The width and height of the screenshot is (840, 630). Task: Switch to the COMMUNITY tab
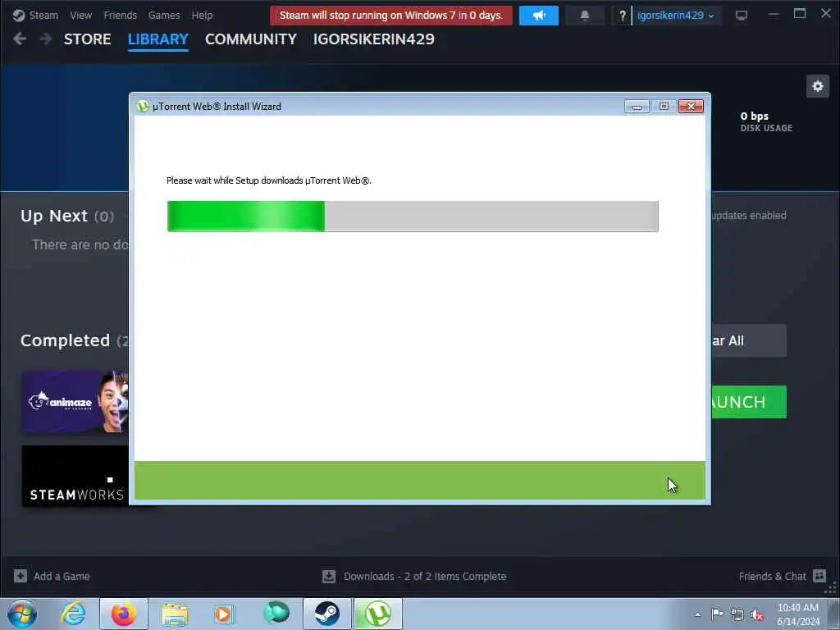pos(251,39)
